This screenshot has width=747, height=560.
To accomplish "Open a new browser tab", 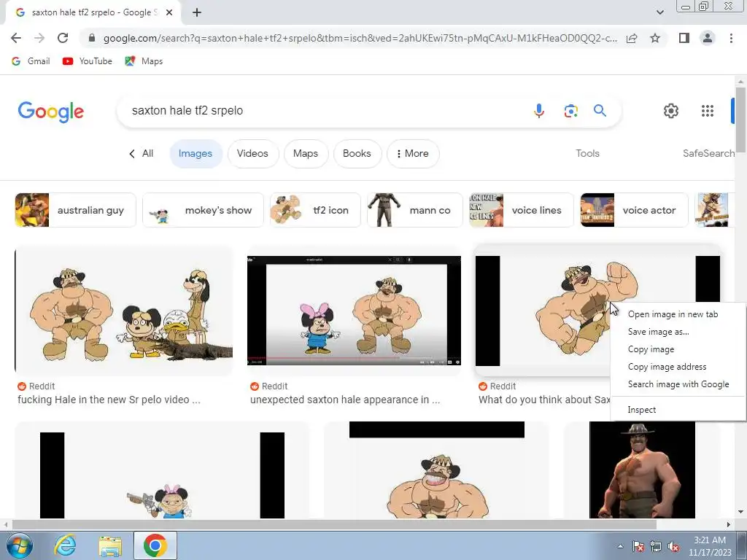I will pyautogui.click(x=197, y=13).
